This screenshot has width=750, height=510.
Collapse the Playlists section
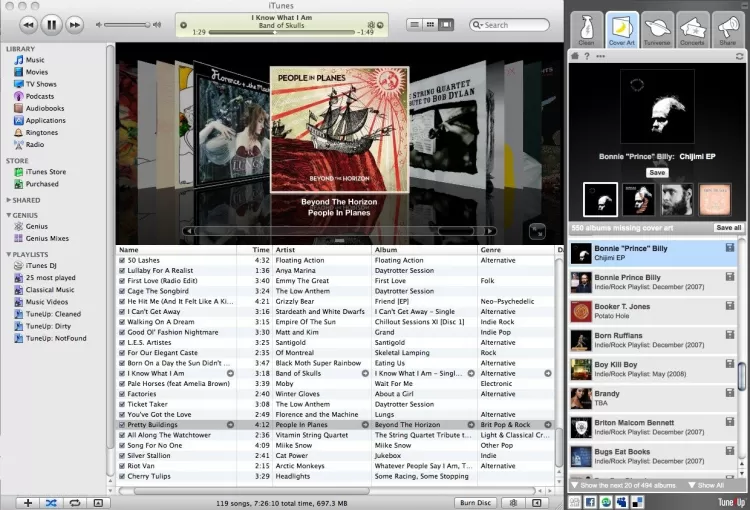(x=9, y=255)
